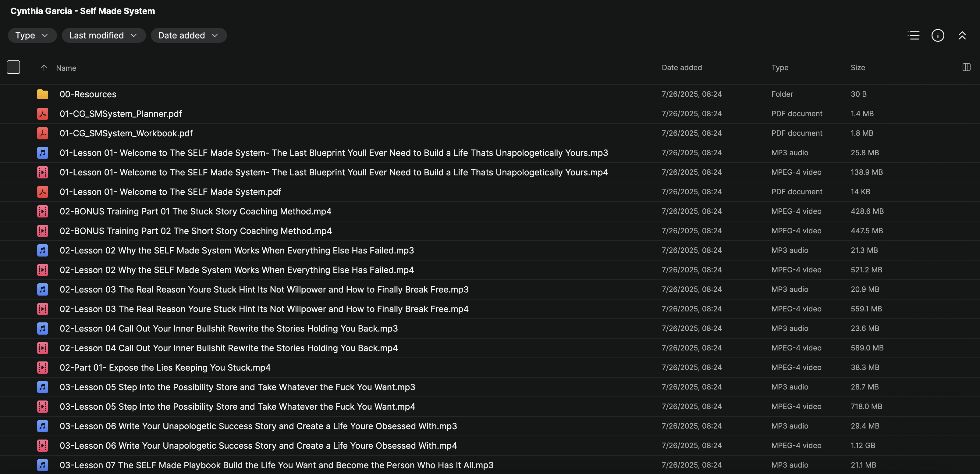Open column settings icon in header
Viewport: 980px width, 474px height.
pos(966,67)
